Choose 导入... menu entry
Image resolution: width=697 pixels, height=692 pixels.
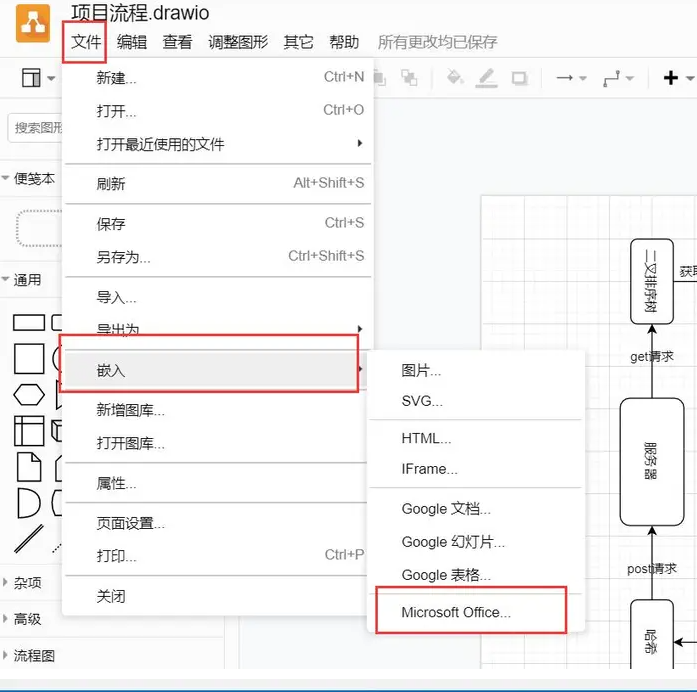tap(218, 297)
